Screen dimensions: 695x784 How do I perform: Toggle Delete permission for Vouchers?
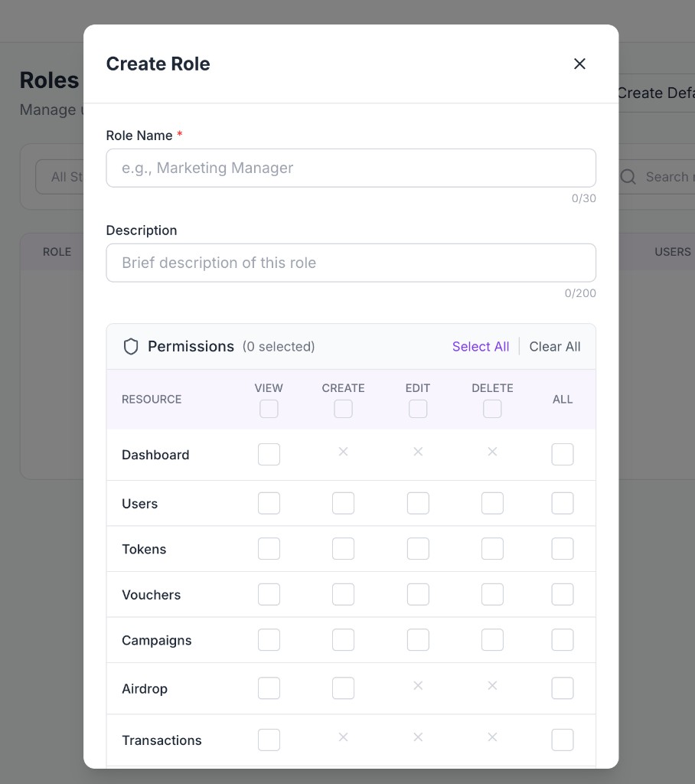492,594
